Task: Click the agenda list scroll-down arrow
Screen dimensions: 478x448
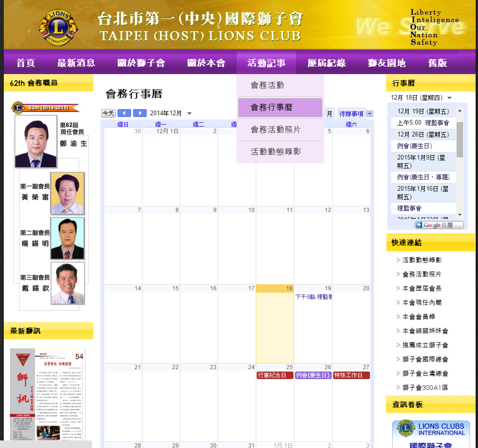Action: 460,215
